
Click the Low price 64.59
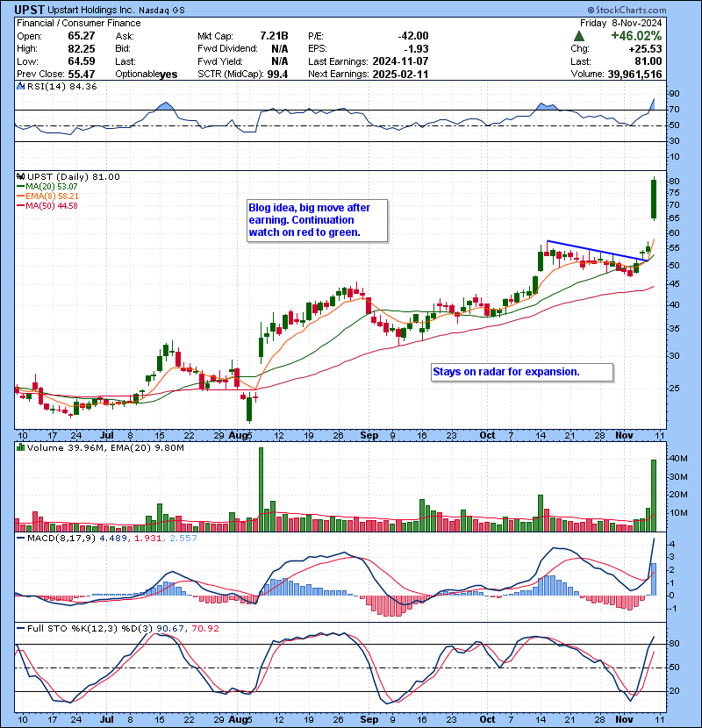[82, 61]
